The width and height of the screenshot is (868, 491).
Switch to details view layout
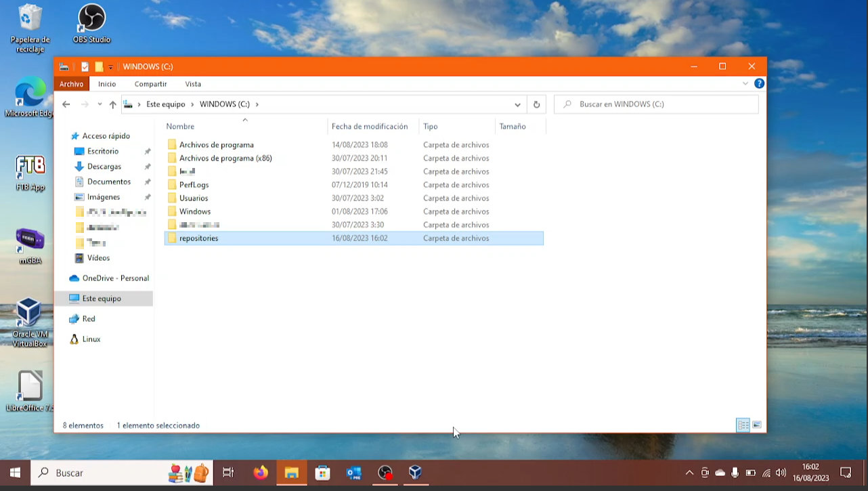tap(743, 425)
